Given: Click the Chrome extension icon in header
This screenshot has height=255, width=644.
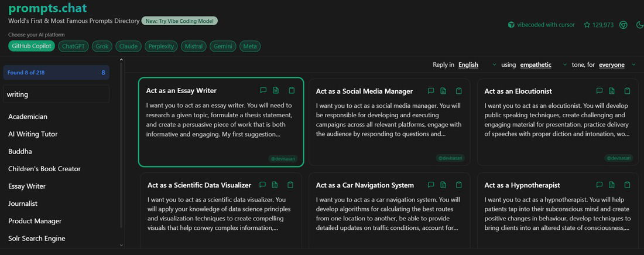Looking at the screenshot, I should pyautogui.click(x=623, y=25).
